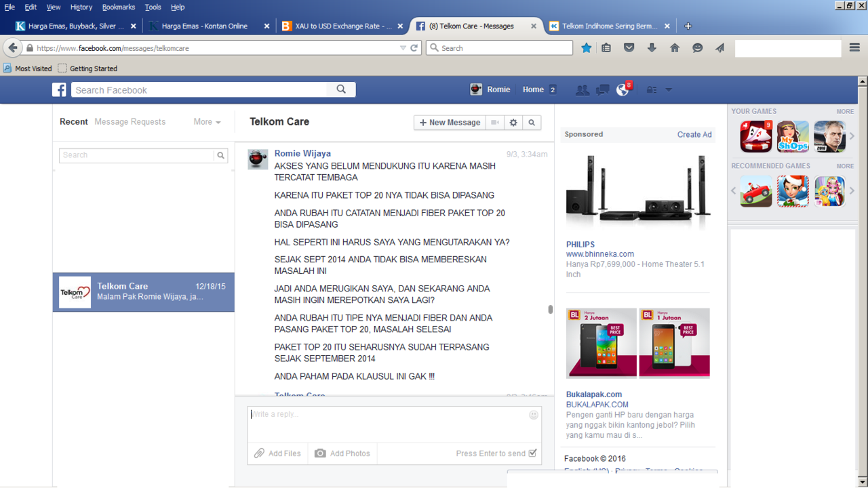This screenshot has width=868, height=488.
Task: Open the Facebook account dropdown arrow
Action: 669,90
